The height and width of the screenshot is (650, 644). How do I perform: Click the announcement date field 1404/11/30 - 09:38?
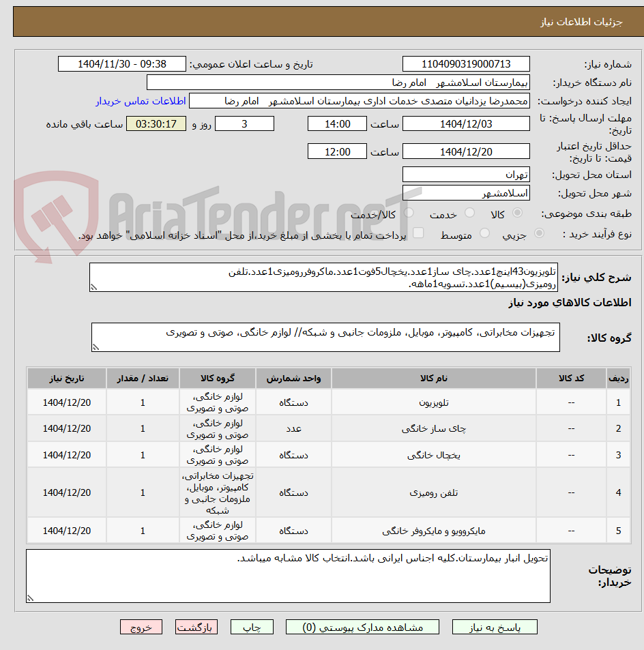(122, 64)
